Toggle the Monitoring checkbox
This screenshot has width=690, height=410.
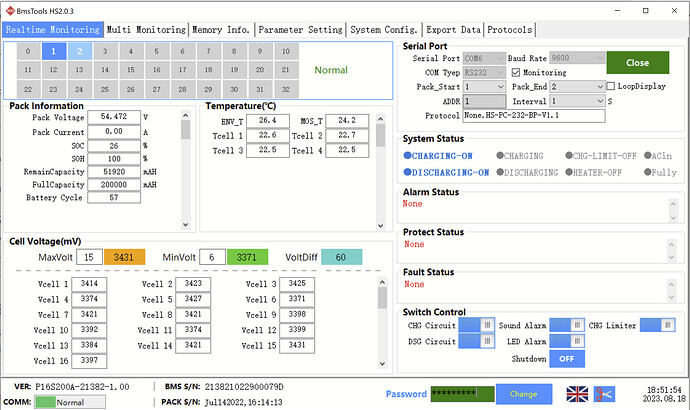click(516, 72)
